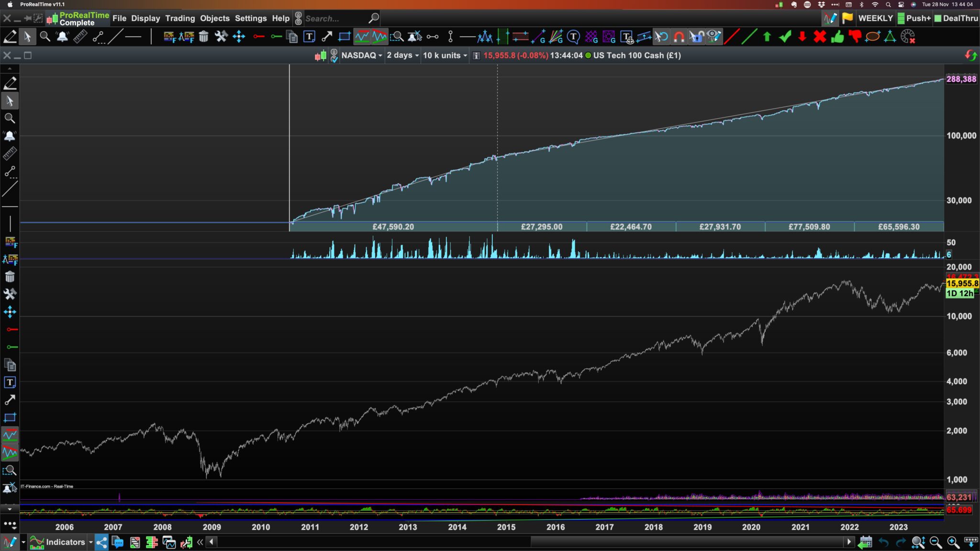
Task: Open the NASDAQ instrument dropdown
Action: pyautogui.click(x=362, y=55)
